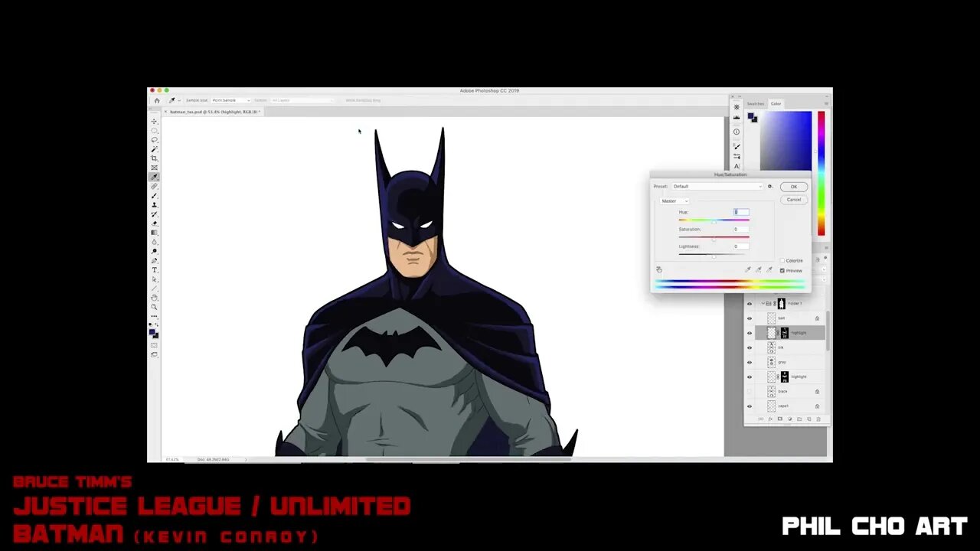
Task: Switch to the Swatches tab
Action: [756, 103]
